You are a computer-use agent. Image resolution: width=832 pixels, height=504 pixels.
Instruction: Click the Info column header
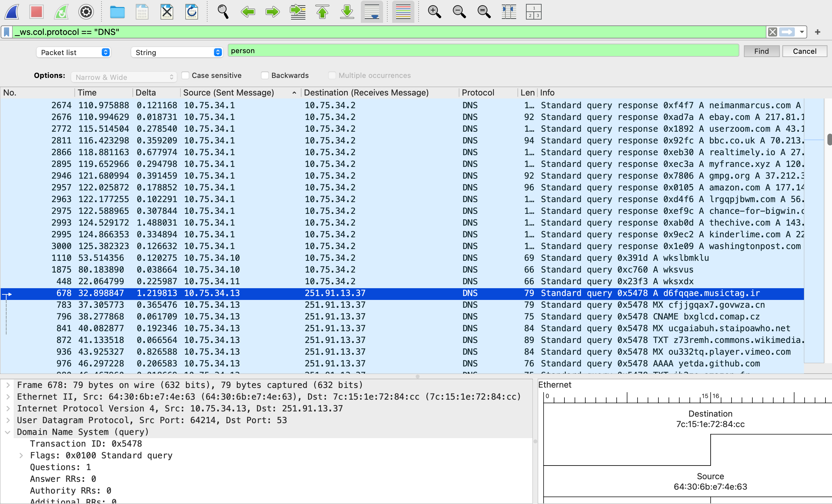click(547, 93)
